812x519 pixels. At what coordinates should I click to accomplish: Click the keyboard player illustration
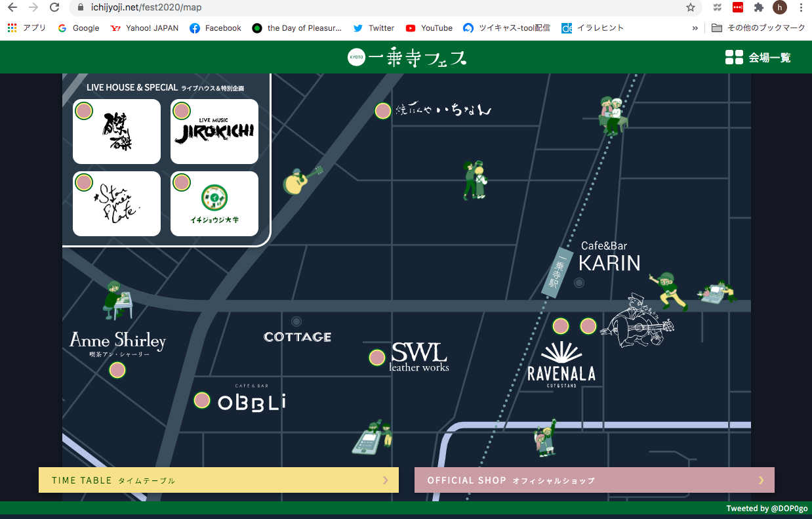[117, 301]
